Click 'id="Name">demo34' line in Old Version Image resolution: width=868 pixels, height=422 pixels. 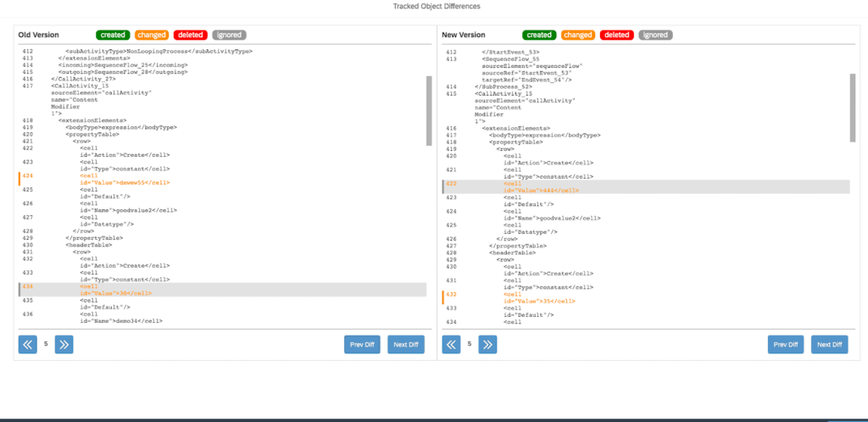(120, 321)
